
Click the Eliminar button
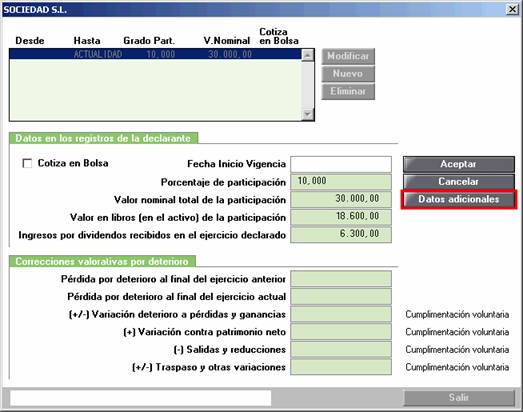tap(348, 91)
